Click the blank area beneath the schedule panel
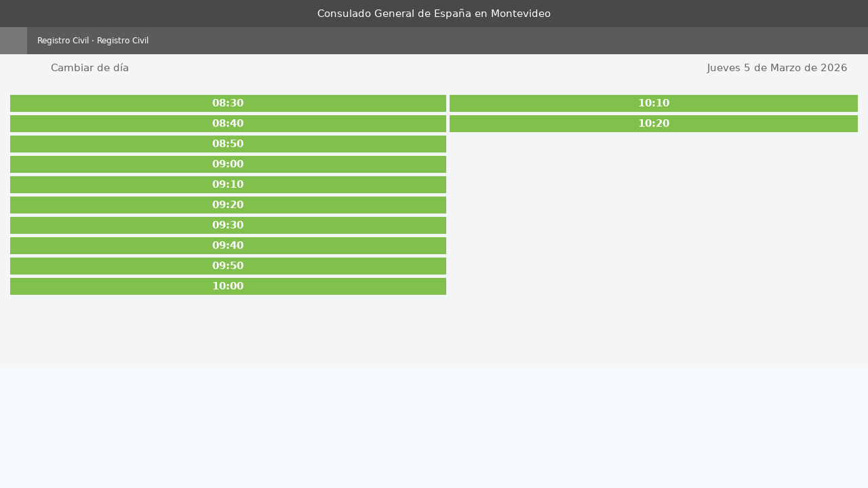Viewport: 868px width, 488px height. (434, 427)
